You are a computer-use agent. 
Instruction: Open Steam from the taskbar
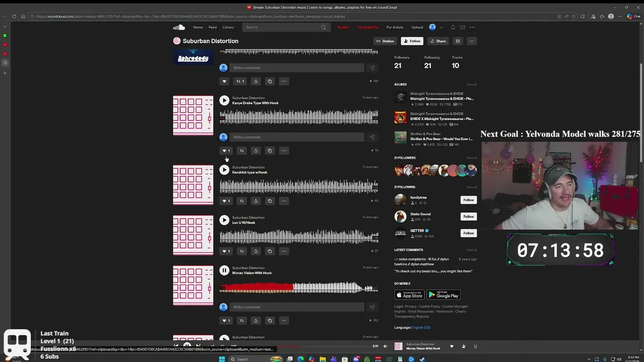point(422,359)
